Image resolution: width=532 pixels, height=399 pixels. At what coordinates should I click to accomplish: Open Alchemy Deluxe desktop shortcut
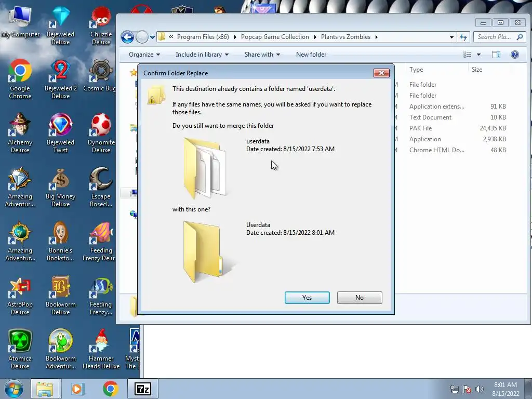coord(20,134)
